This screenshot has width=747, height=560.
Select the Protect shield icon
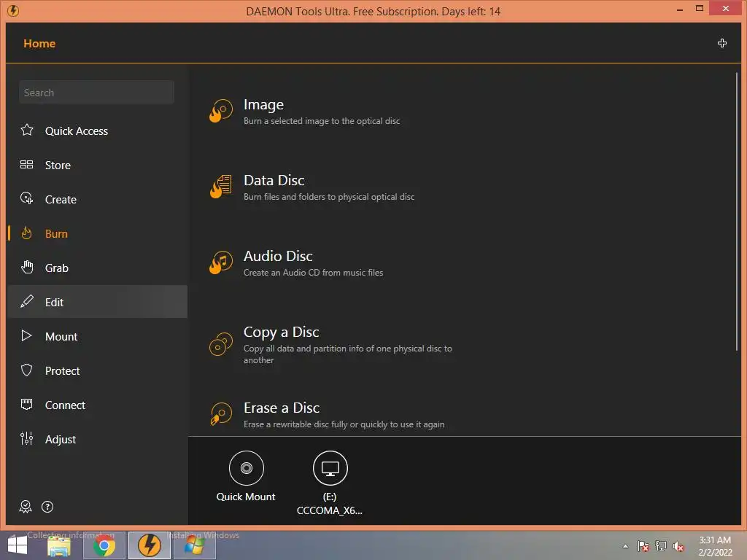[27, 370]
